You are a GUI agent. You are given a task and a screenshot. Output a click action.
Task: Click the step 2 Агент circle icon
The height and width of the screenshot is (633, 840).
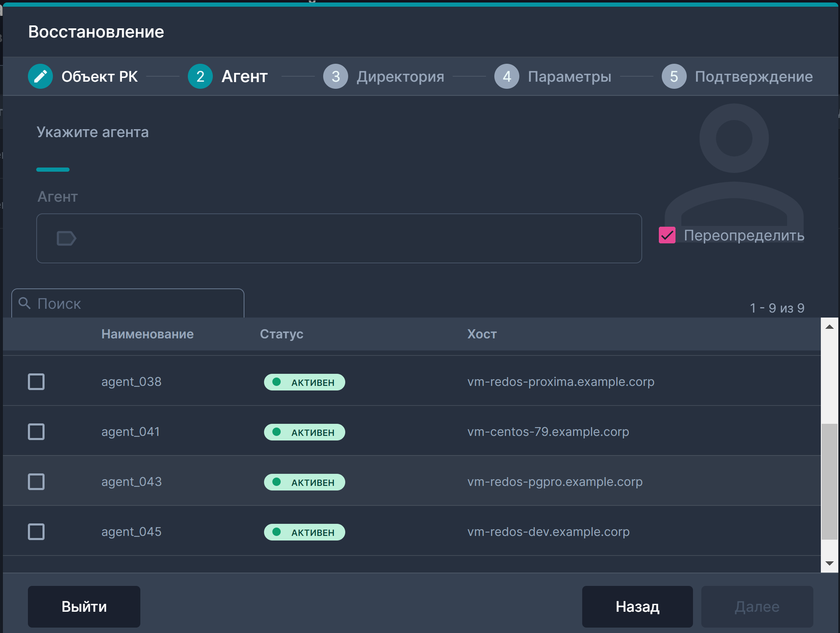coord(200,76)
